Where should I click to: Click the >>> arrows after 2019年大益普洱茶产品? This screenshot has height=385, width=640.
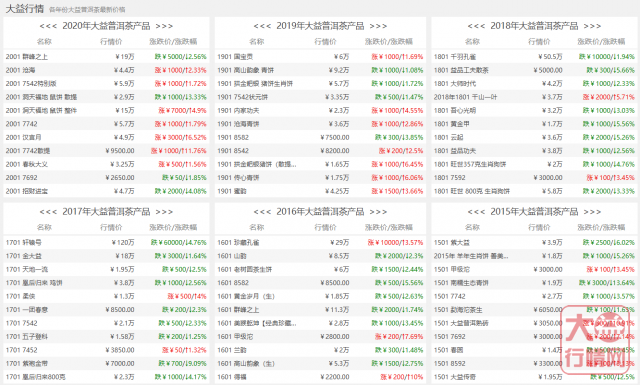[378, 26]
